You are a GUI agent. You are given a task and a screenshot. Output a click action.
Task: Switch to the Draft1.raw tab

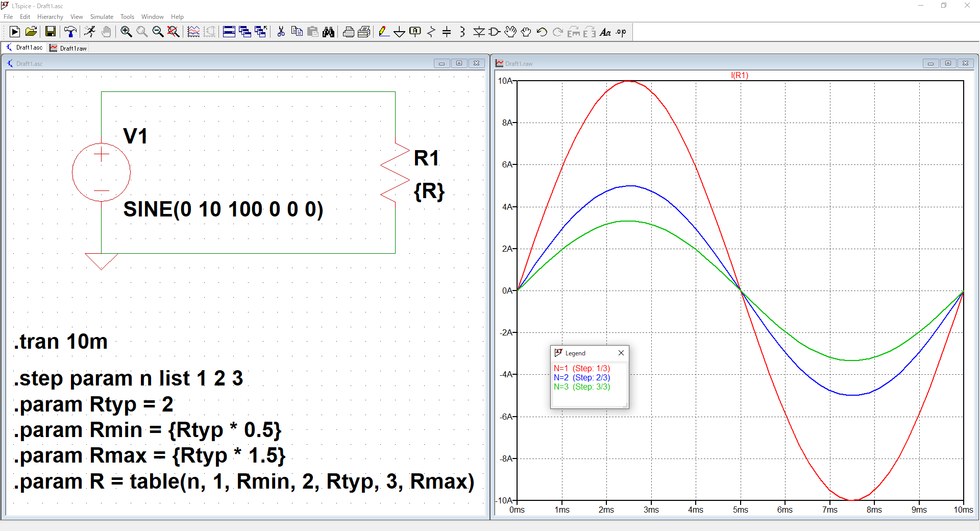68,48
